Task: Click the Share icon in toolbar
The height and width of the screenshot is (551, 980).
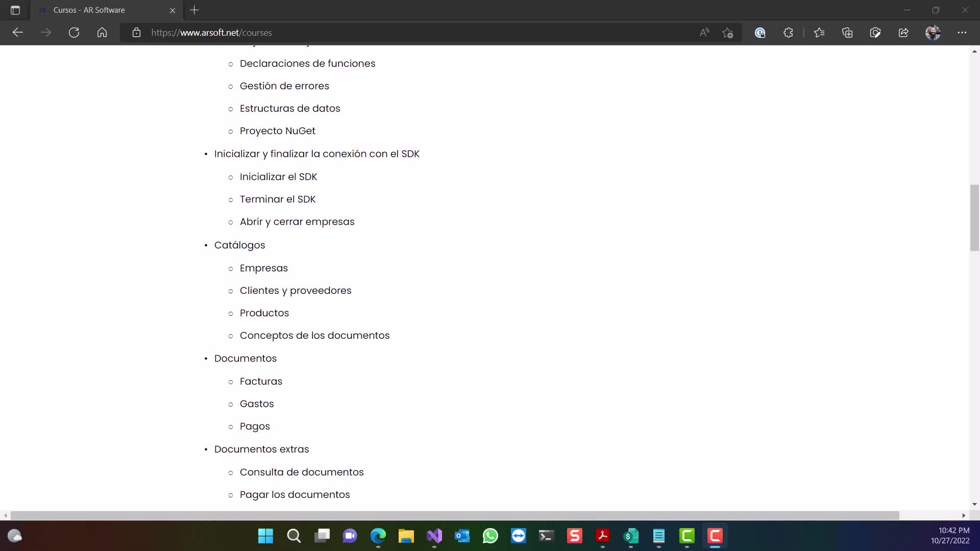Action: point(903,33)
